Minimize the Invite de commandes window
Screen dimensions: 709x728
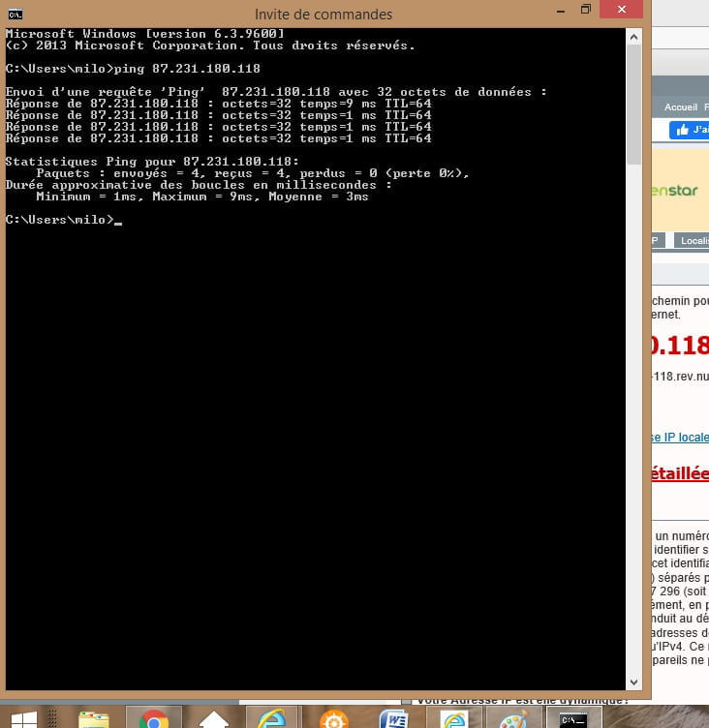tap(561, 11)
